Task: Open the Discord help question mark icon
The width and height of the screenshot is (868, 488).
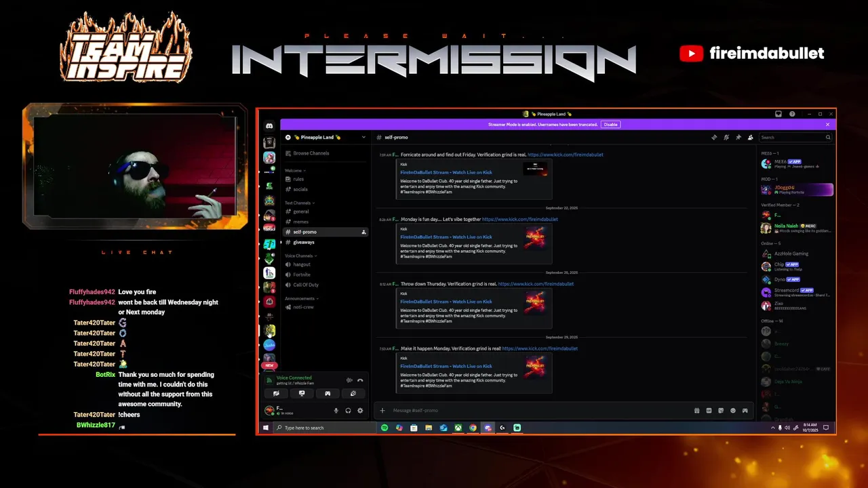Action: 792,114
